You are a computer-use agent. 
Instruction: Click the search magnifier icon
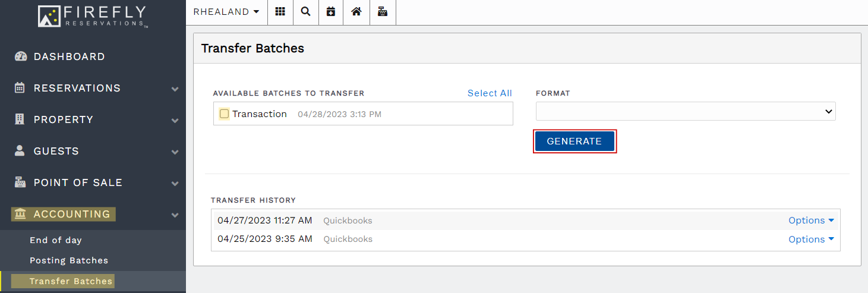point(305,12)
